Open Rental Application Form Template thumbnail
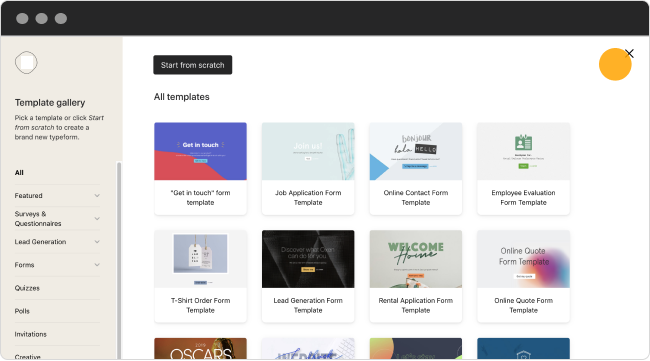This screenshot has width=650, height=361. tap(416, 259)
